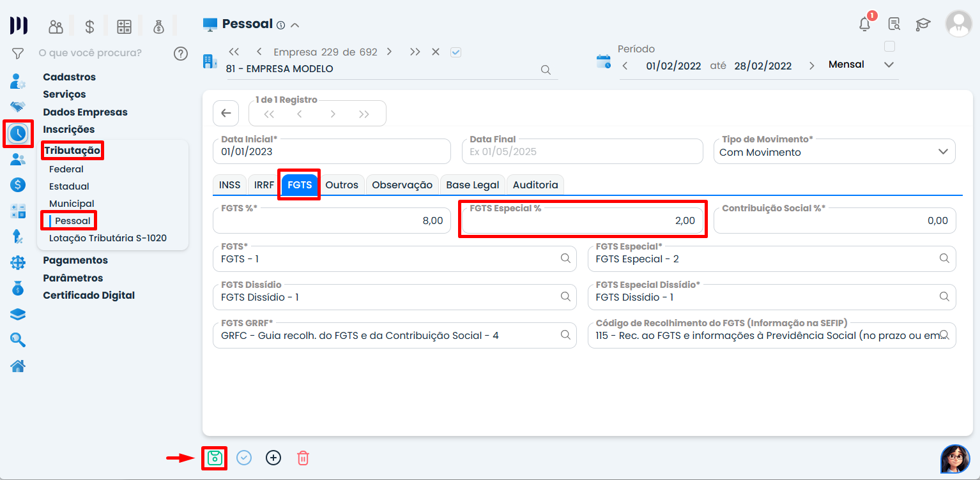This screenshot has height=480, width=980.
Task: Select the calculator sidebar icon
Action: point(18,211)
